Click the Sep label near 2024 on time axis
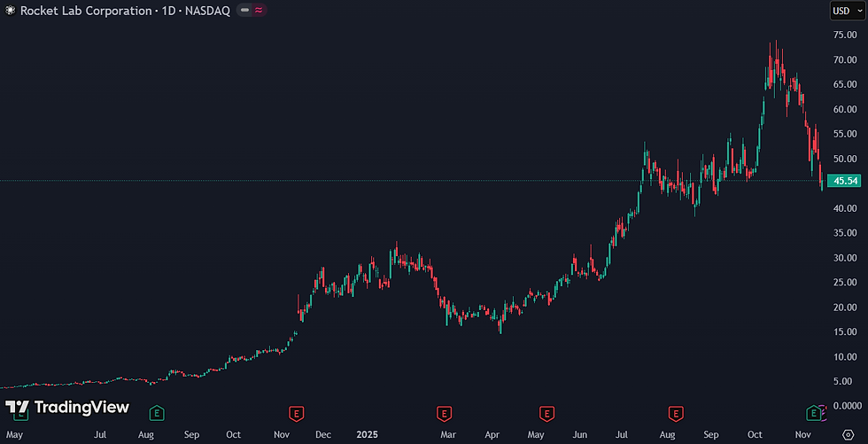Screen dimensions: 868x444 (191, 434)
